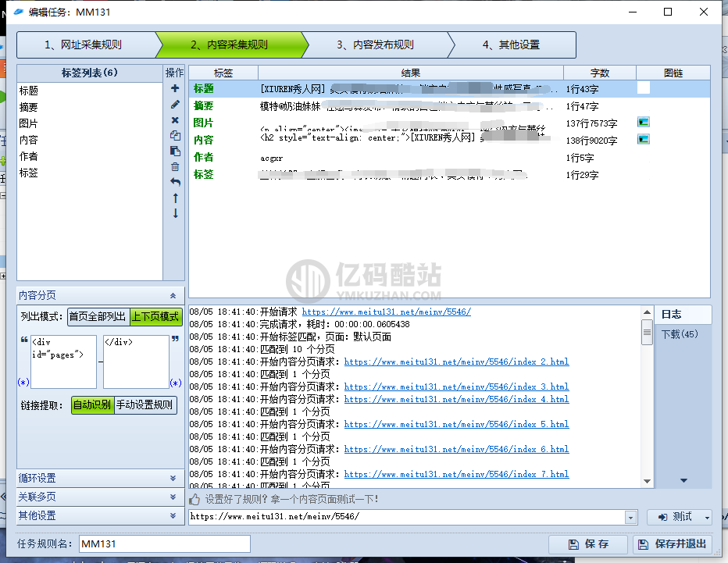The width and height of the screenshot is (728, 563).
Task: Open index_2.html link in the log
Action: 456,362
